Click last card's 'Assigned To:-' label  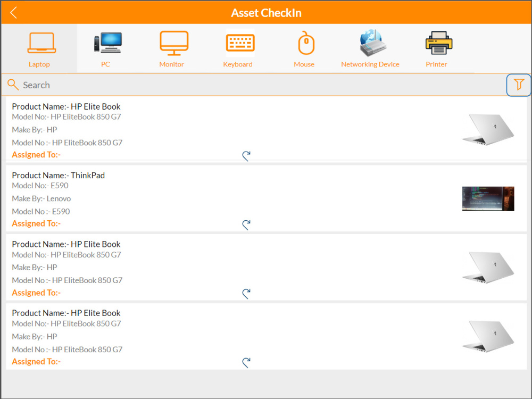point(36,362)
